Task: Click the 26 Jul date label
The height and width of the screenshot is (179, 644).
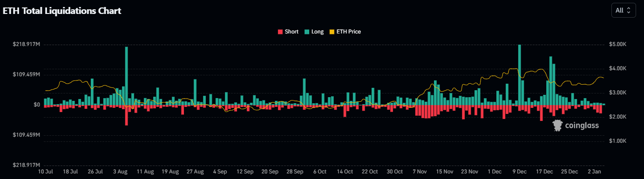Action: pos(95,172)
